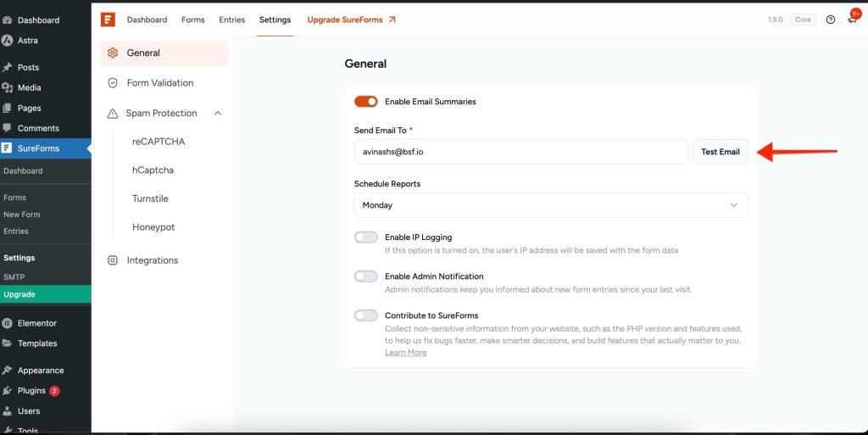The height and width of the screenshot is (435, 868).
Task: Turn on Enable IP Logging toggle
Action: 366,237
